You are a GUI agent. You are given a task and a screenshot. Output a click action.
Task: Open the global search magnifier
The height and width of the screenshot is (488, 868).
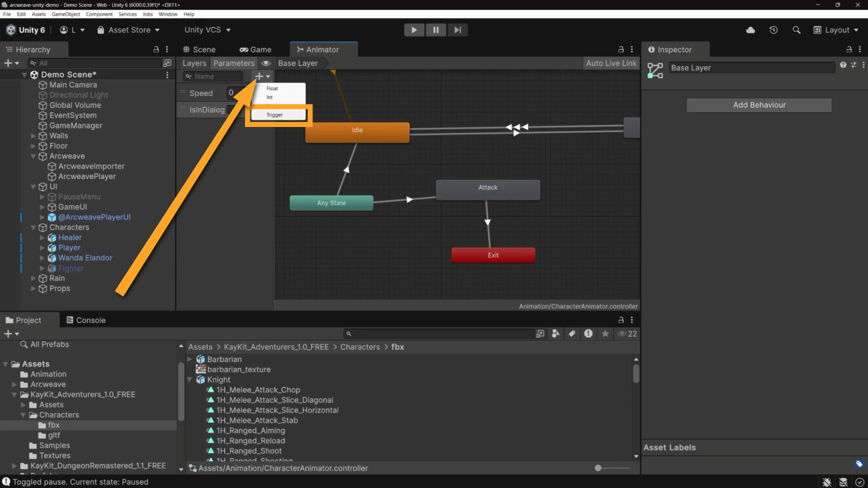point(797,30)
